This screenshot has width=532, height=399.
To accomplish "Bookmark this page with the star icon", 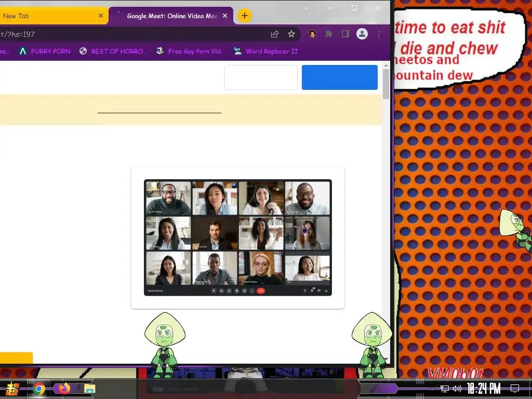I will tap(291, 34).
